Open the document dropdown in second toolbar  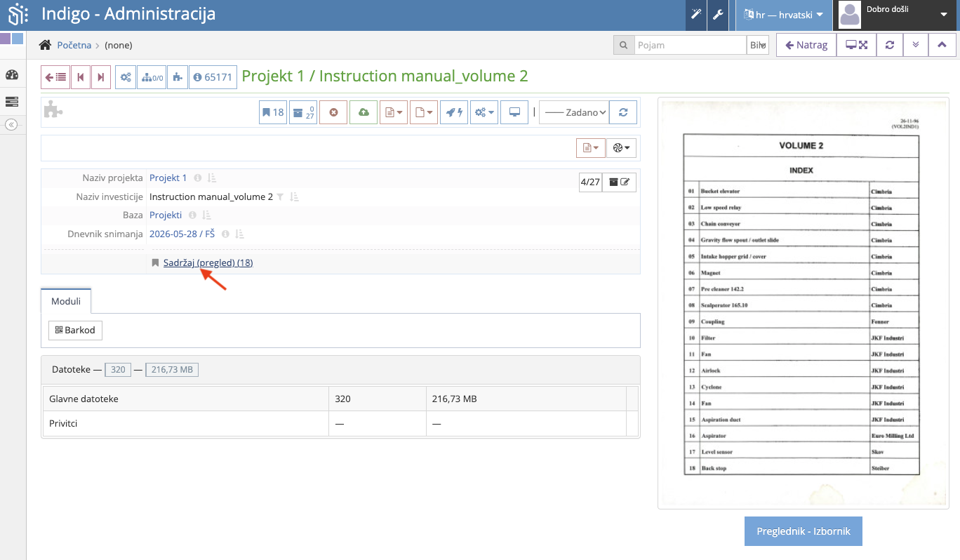point(591,148)
